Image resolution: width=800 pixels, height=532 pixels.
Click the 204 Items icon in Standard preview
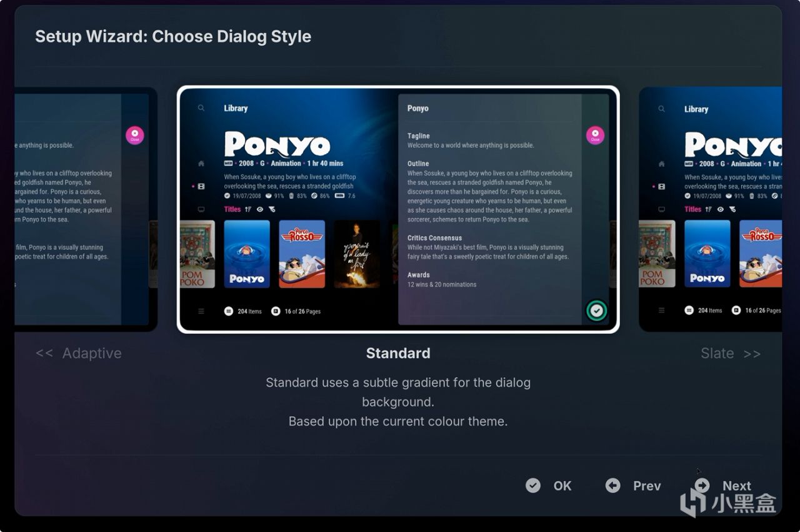click(x=229, y=311)
